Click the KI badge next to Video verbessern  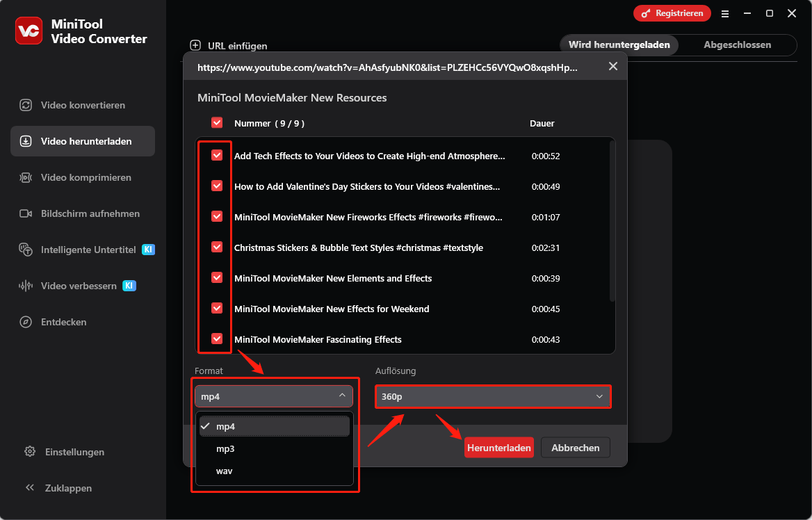(129, 286)
